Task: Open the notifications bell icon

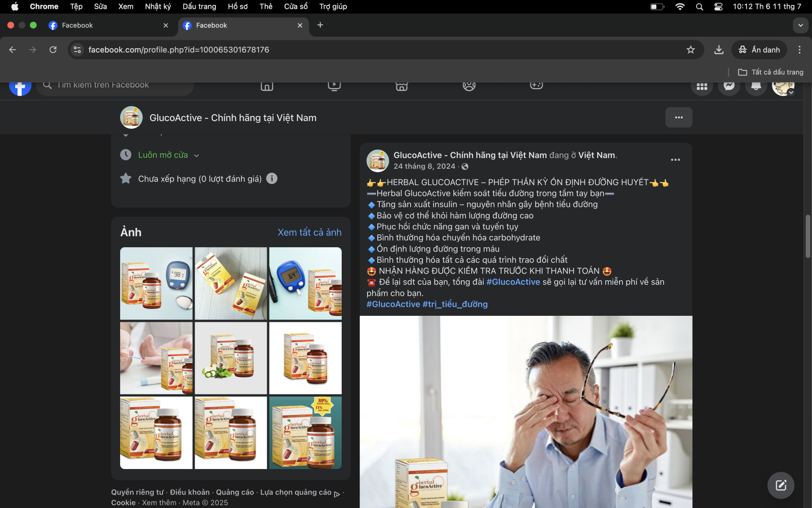Action: tap(756, 86)
